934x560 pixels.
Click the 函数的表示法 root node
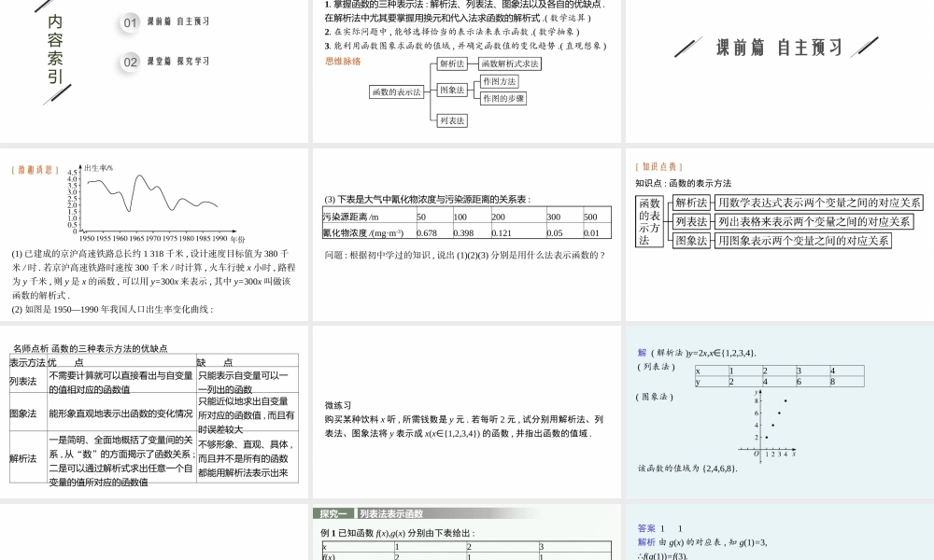(397, 91)
